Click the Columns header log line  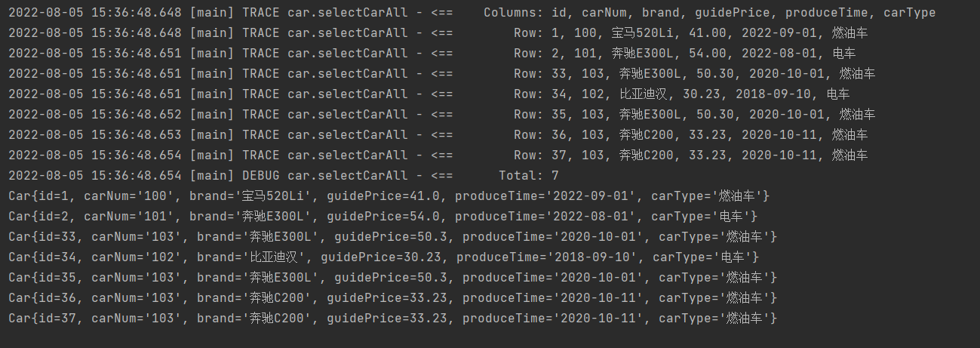click(x=472, y=13)
